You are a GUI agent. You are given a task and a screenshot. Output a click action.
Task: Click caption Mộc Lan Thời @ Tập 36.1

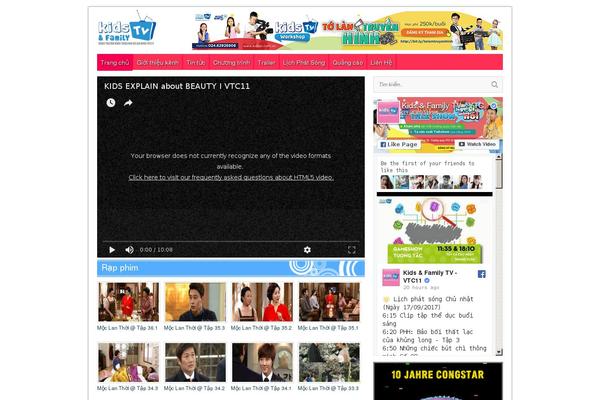click(x=127, y=328)
